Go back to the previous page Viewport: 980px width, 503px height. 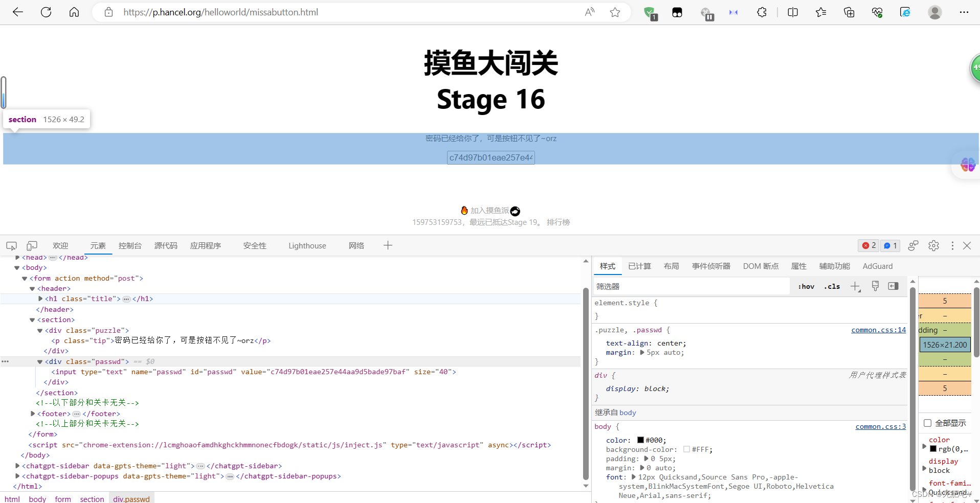coord(18,12)
